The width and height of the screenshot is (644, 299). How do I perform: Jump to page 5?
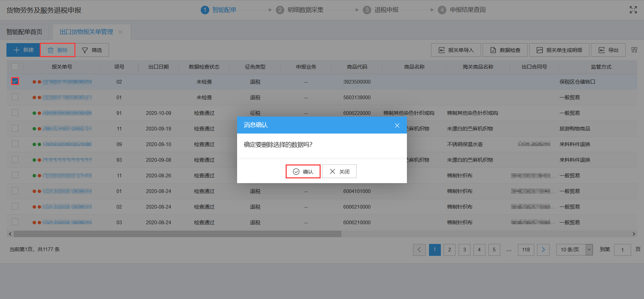coord(494,250)
